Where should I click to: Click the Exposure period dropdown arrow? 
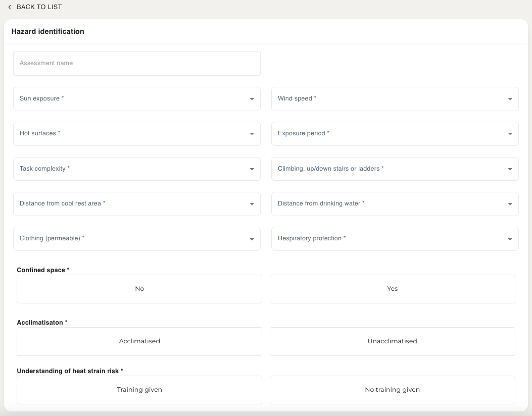[510, 134]
